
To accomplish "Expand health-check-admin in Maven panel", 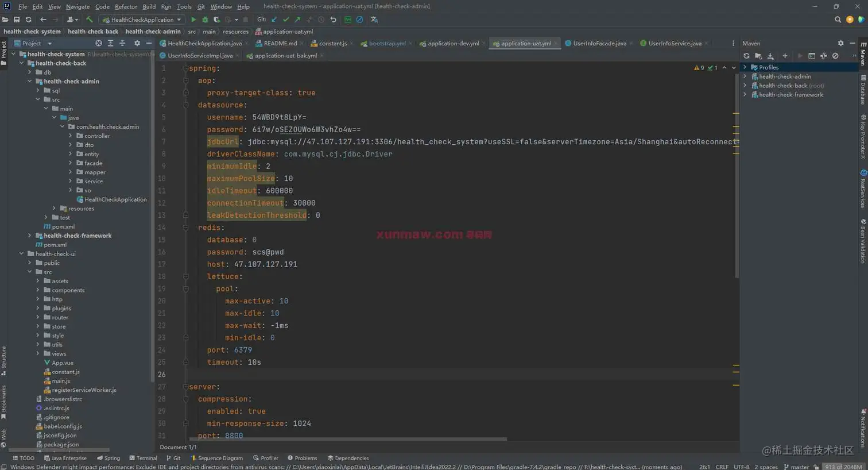I will coord(745,76).
